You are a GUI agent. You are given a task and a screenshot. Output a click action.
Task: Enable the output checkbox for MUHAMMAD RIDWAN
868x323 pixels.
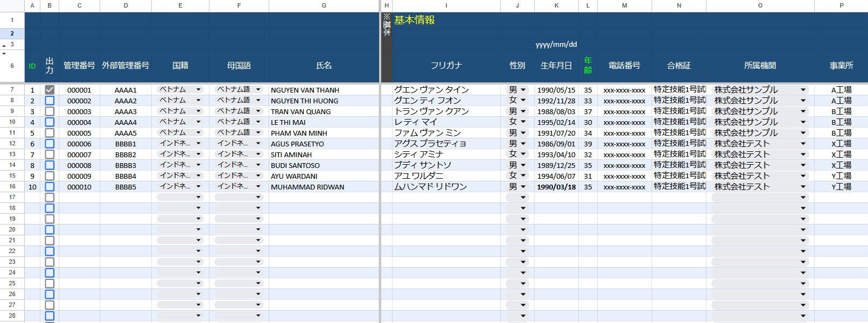[x=50, y=187]
